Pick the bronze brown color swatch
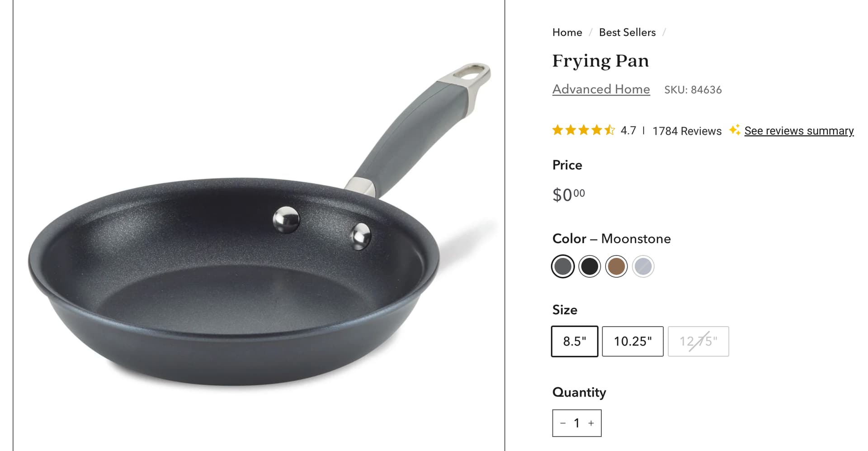This screenshot has width=868, height=451. pos(616,266)
